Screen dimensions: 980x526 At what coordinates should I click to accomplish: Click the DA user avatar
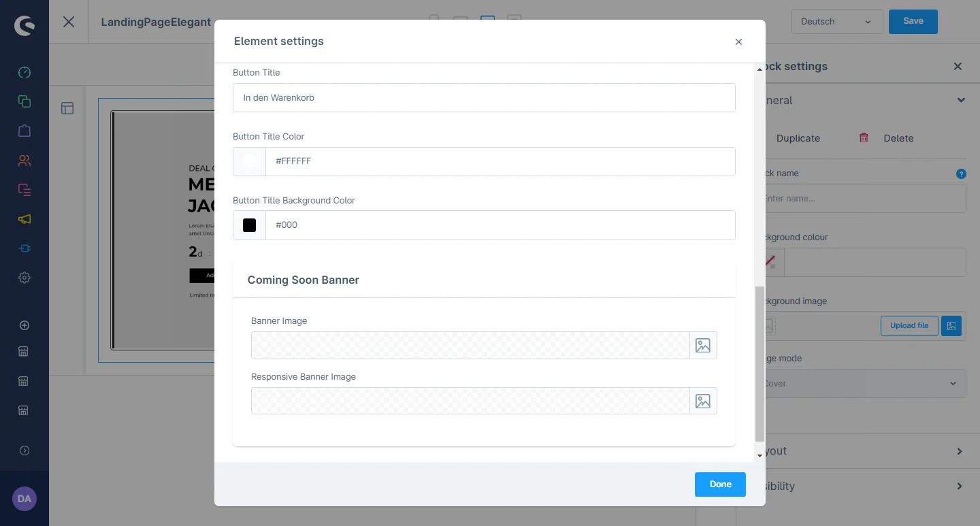pyautogui.click(x=24, y=499)
